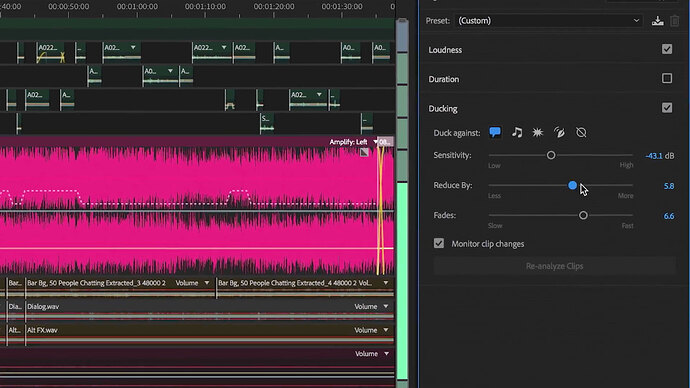Open Volume dropdown on Dialog.wav clip

coord(386,306)
